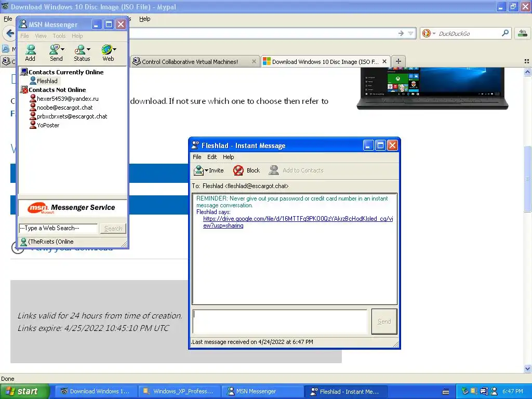Open Tools menu in MSN Messenger

[59, 36]
